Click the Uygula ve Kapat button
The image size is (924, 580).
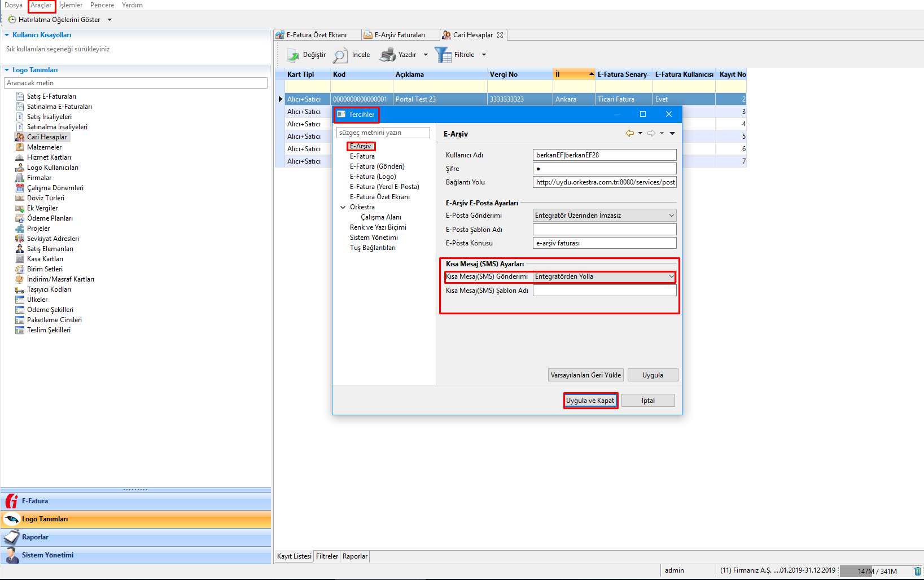[x=590, y=401]
